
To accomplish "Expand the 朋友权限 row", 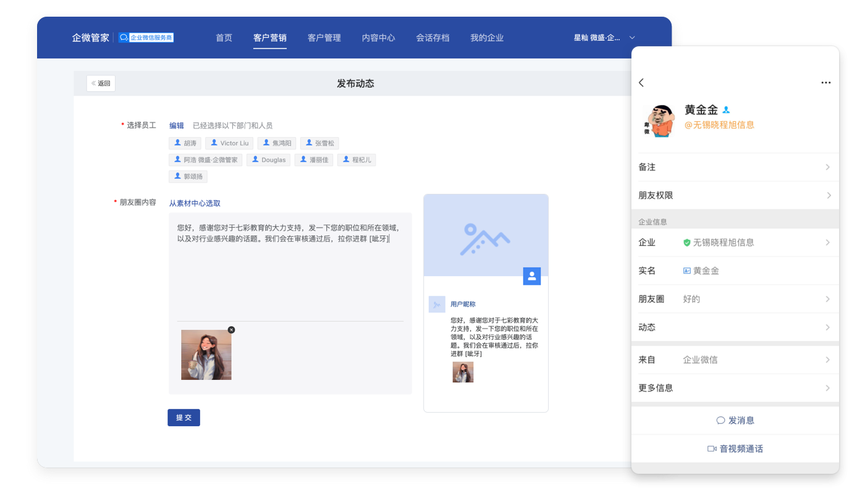I will (x=735, y=195).
